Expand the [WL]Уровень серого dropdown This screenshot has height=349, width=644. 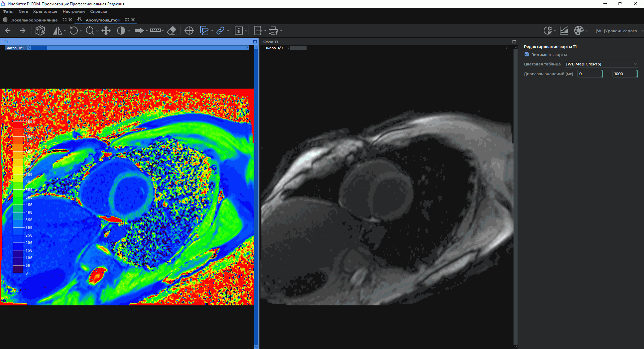[642, 31]
